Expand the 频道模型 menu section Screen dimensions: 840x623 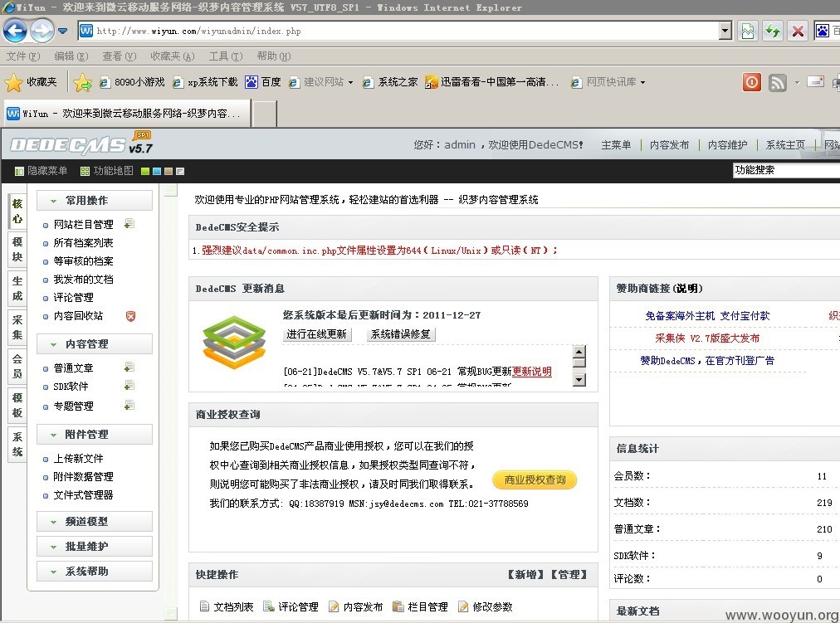tap(95, 521)
